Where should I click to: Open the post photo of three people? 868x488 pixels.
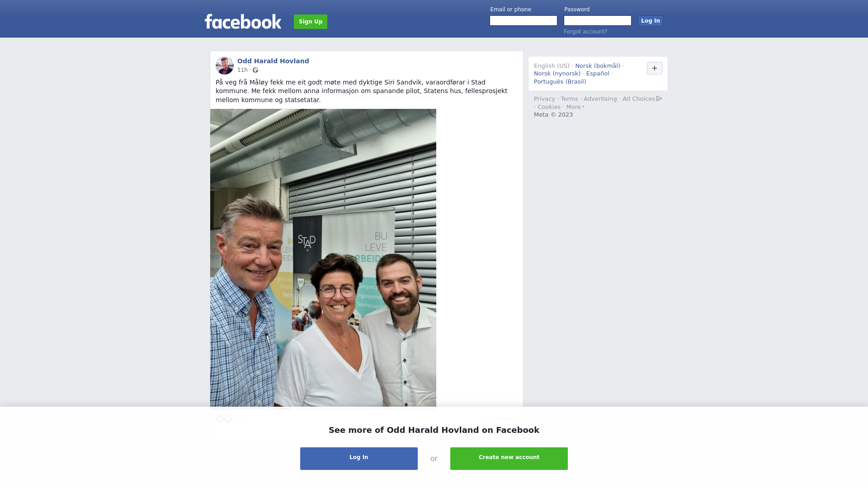point(323,258)
